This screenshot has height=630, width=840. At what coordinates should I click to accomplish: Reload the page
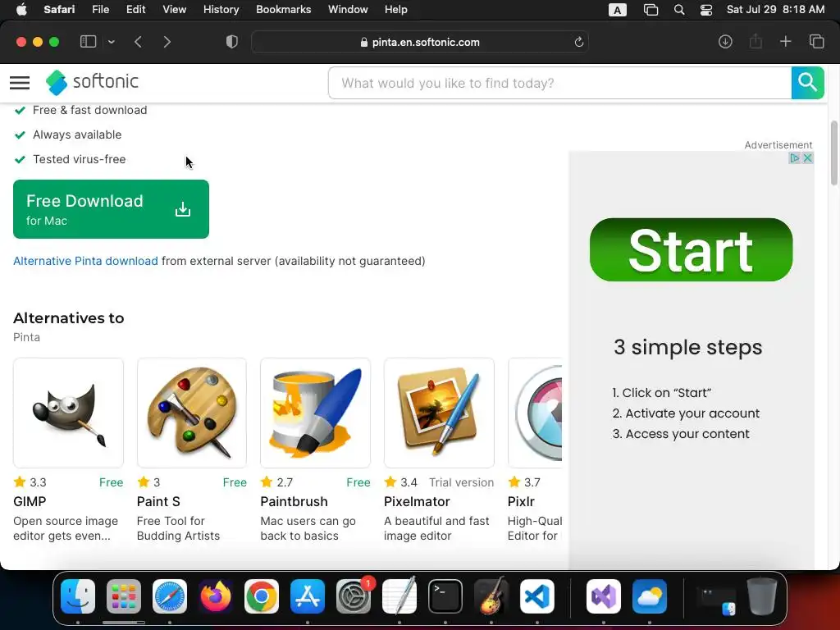(x=578, y=42)
